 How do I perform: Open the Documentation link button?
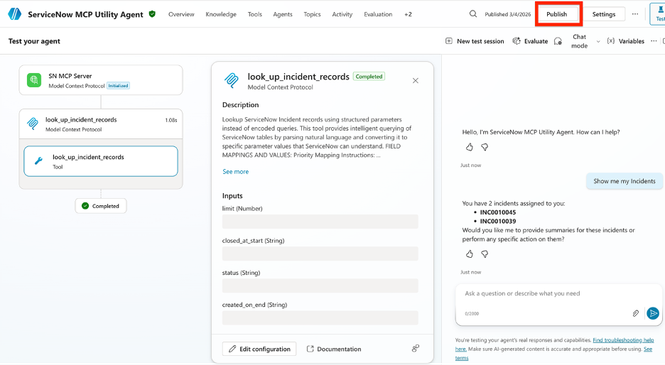334,349
